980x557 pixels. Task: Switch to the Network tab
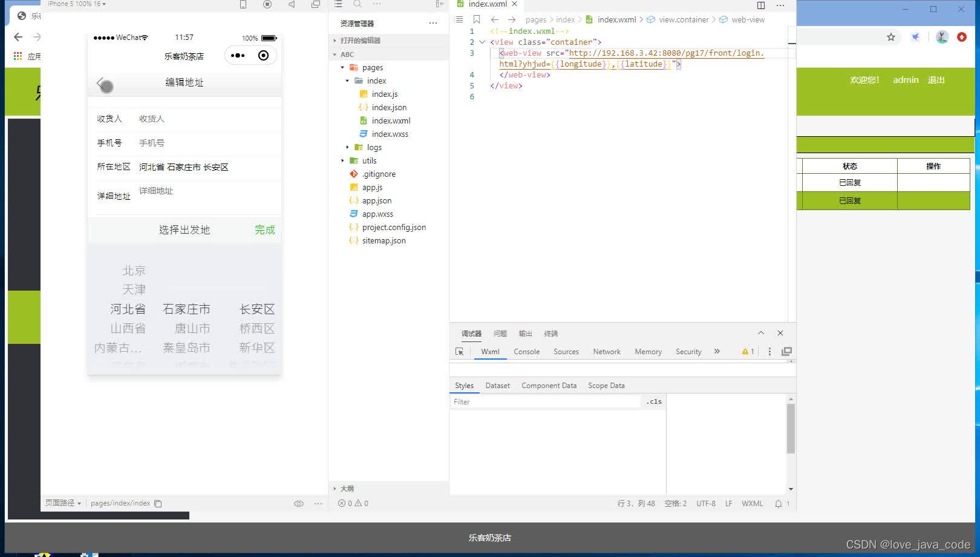pyautogui.click(x=607, y=352)
